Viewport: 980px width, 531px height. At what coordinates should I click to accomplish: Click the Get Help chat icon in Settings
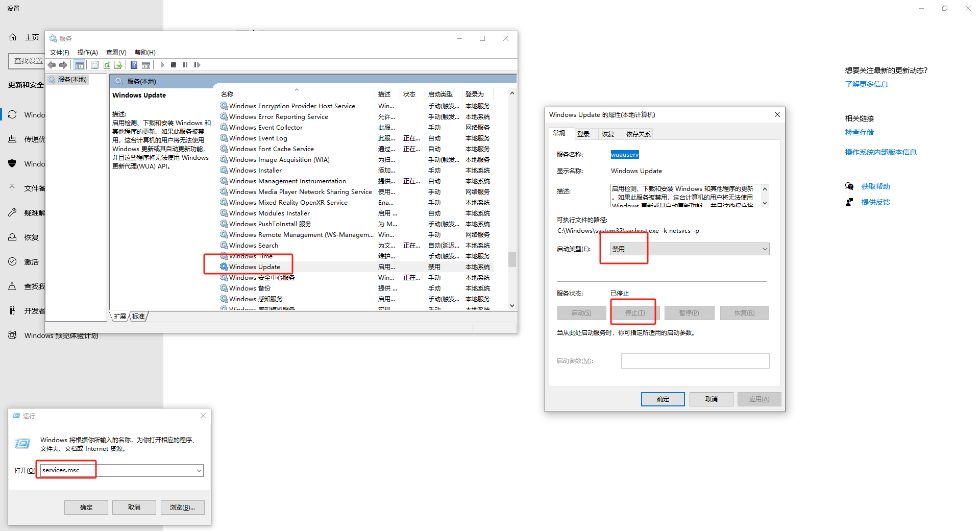[x=849, y=186]
